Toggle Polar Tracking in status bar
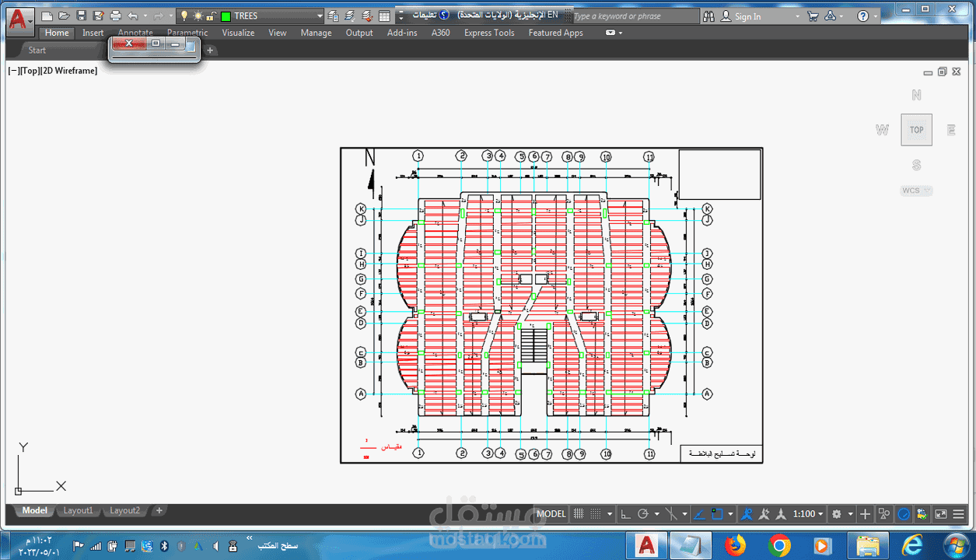 (x=643, y=514)
